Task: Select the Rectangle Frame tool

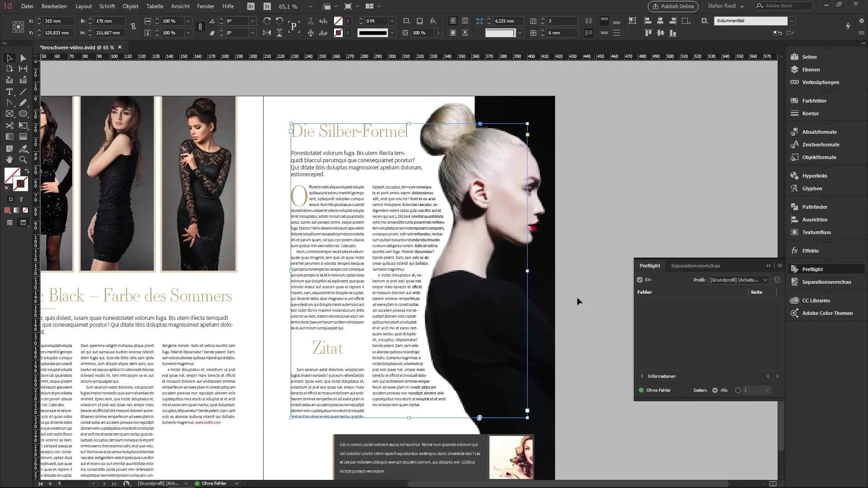Action: click(9, 114)
